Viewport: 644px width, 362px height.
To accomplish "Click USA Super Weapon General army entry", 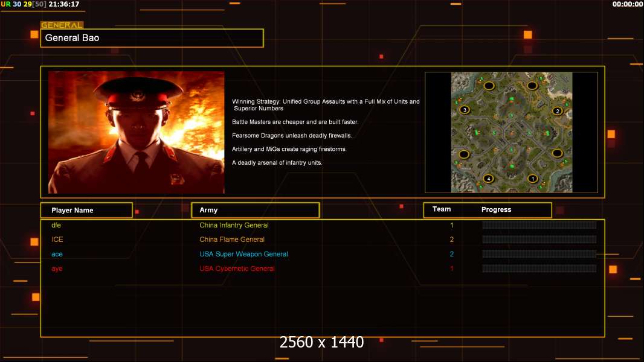I will pyautogui.click(x=243, y=254).
